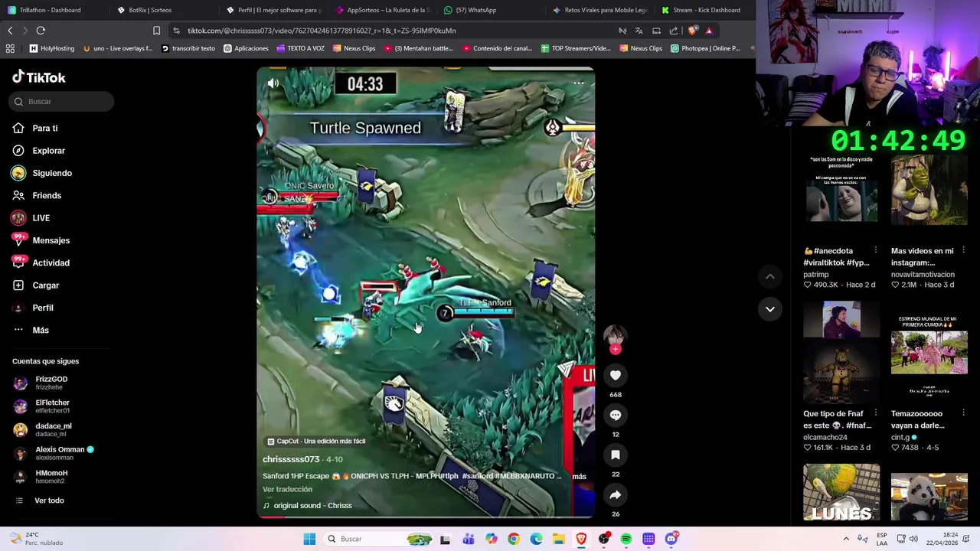
Task: Mute the video with the speaker icon
Action: pos(273,83)
